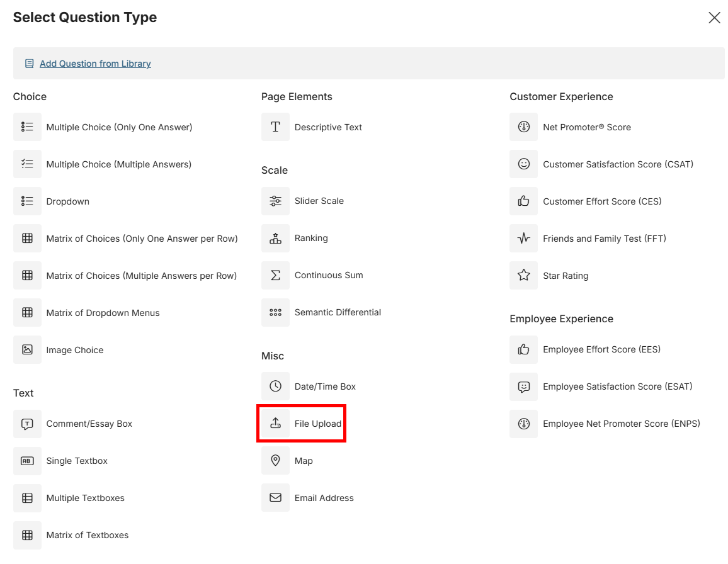Click Ranking label

point(311,238)
